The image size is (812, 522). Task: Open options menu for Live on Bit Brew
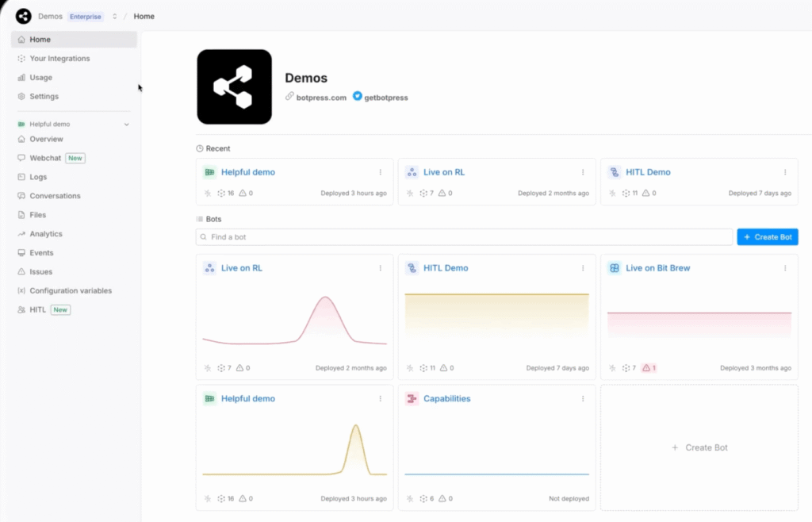785,267
